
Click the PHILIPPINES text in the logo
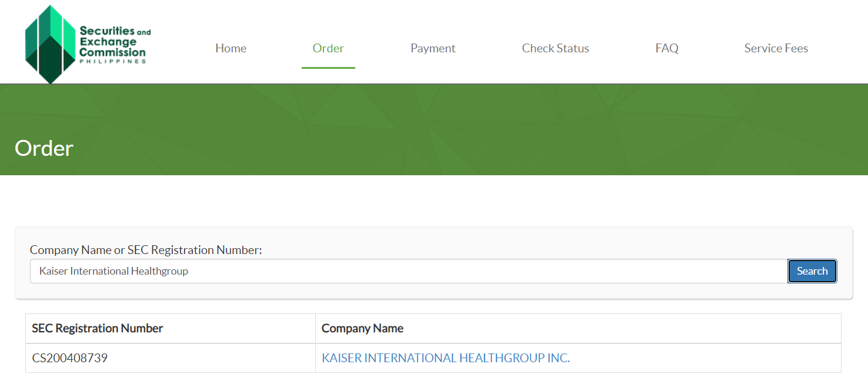[112, 61]
